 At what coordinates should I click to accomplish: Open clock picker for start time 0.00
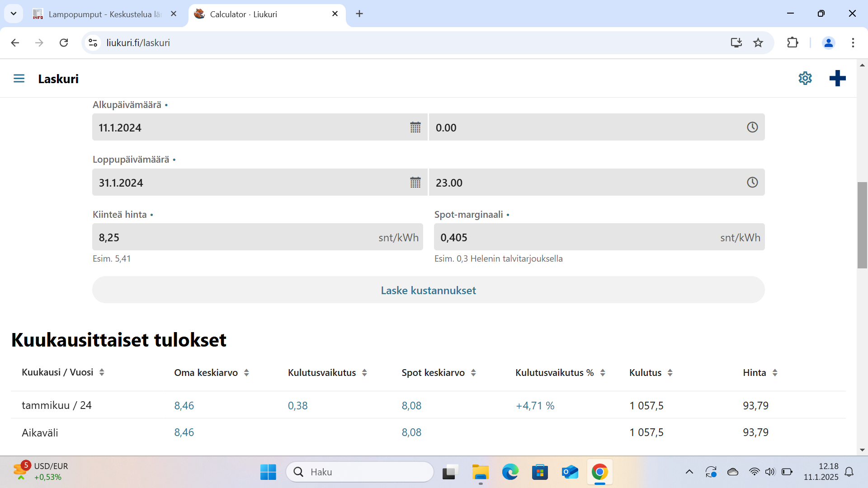pyautogui.click(x=752, y=127)
